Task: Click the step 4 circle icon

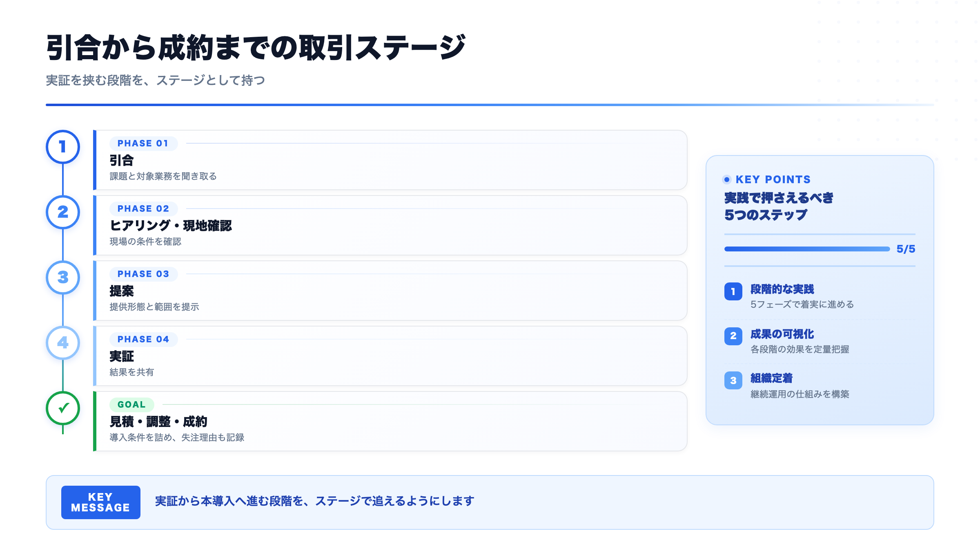Action: 63,343
